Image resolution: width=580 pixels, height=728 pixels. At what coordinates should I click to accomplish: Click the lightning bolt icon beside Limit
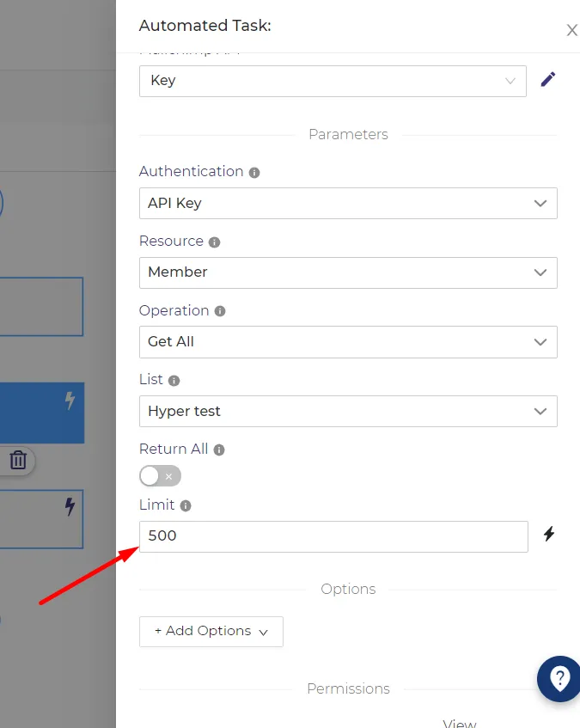click(549, 534)
